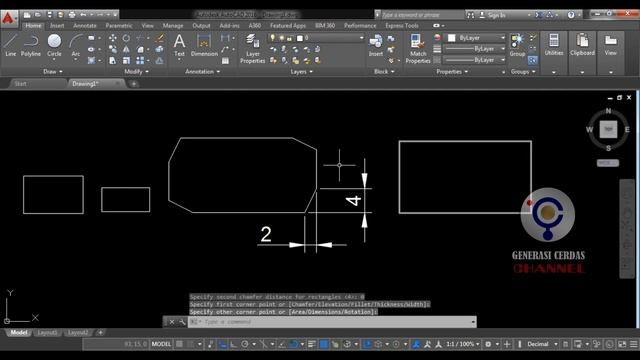Open the Decimal units dropdown
The width and height of the screenshot is (640, 360).
click(x=542, y=344)
